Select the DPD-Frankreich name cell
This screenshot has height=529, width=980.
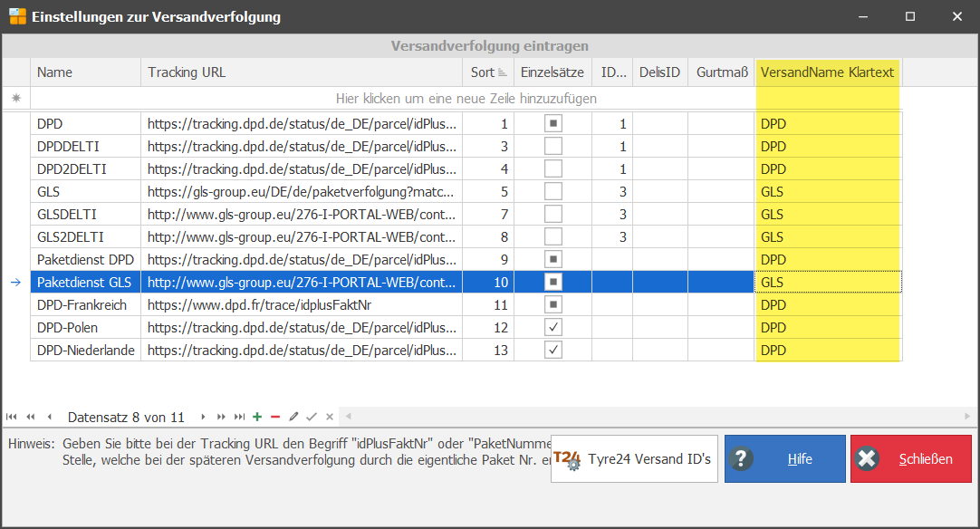[x=86, y=305]
